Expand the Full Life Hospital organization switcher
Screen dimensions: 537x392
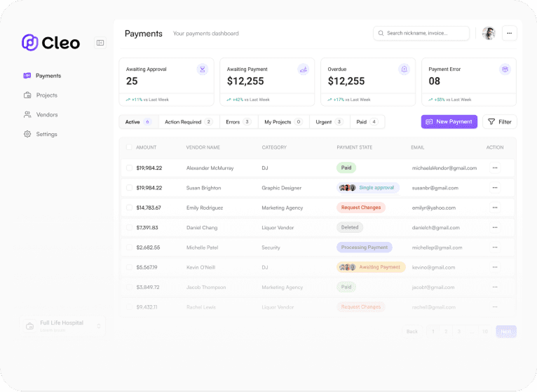point(99,326)
